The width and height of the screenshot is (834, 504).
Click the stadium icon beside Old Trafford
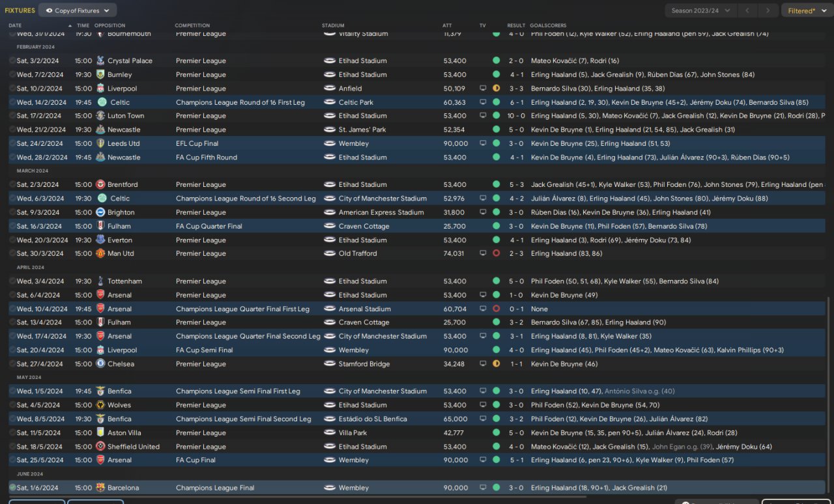coord(330,253)
